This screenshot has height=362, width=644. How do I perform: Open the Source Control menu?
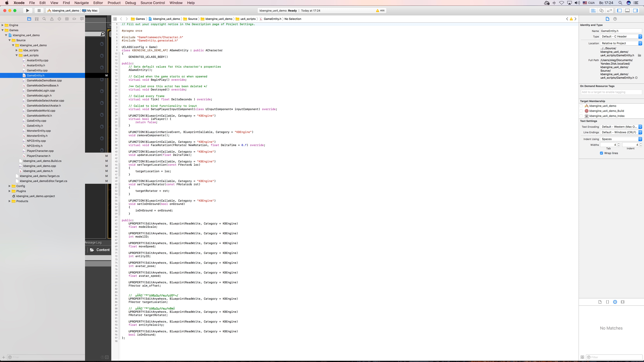(x=152, y=3)
